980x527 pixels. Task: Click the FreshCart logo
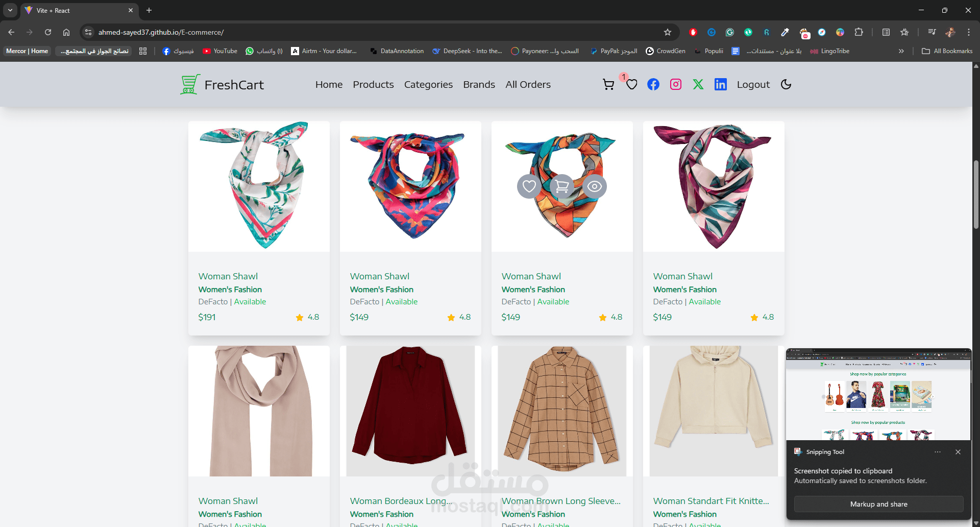pos(222,84)
